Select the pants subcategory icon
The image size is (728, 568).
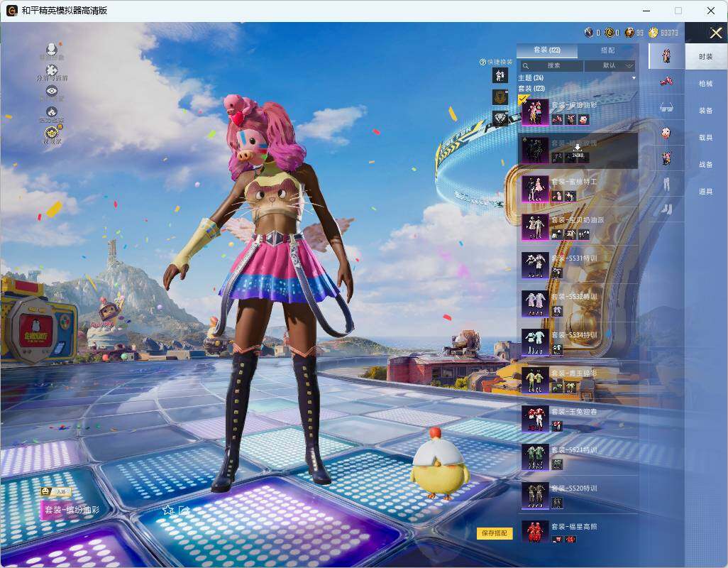pos(666,185)
